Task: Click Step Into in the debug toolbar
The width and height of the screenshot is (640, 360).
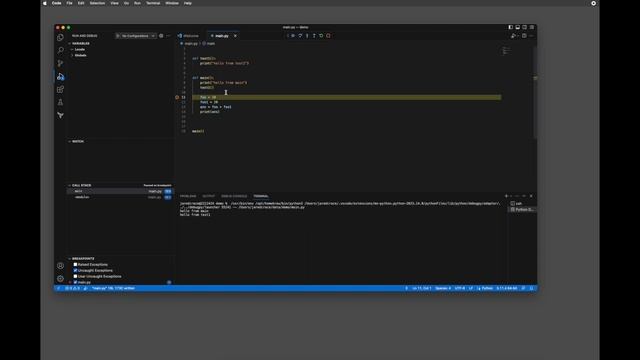Action: tap(307, 36)
